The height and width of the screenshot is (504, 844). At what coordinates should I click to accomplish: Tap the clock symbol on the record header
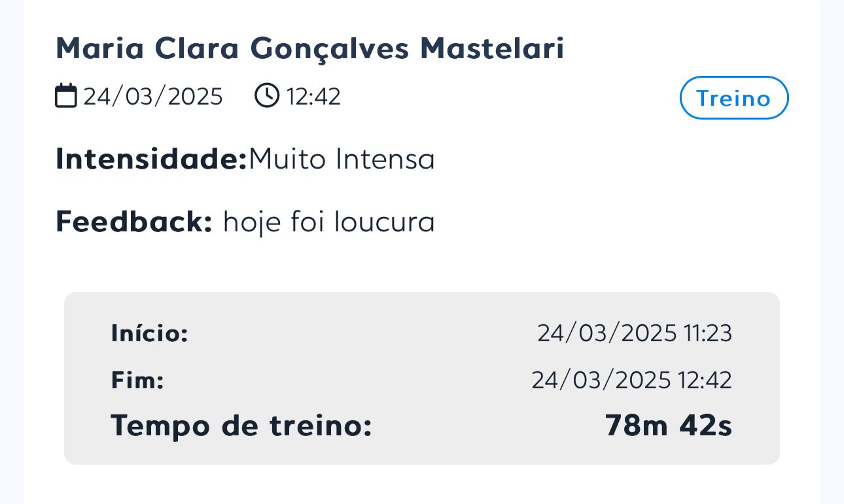[x=266, y=95]
